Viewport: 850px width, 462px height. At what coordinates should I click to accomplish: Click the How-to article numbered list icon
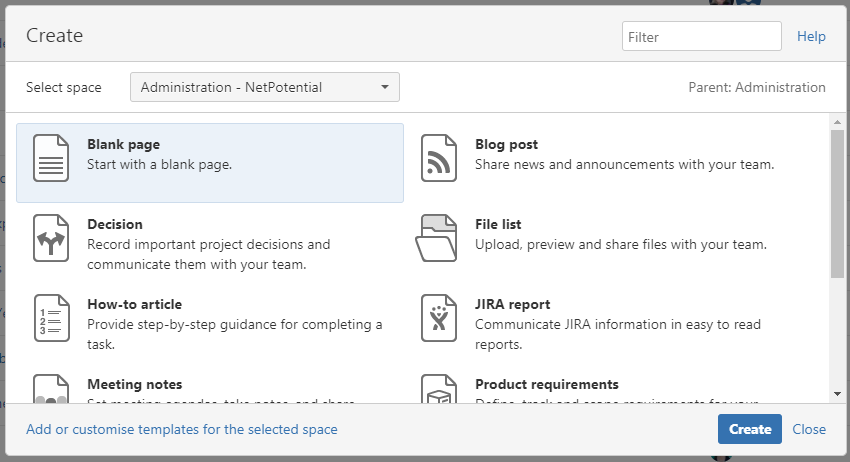(51, 318)
